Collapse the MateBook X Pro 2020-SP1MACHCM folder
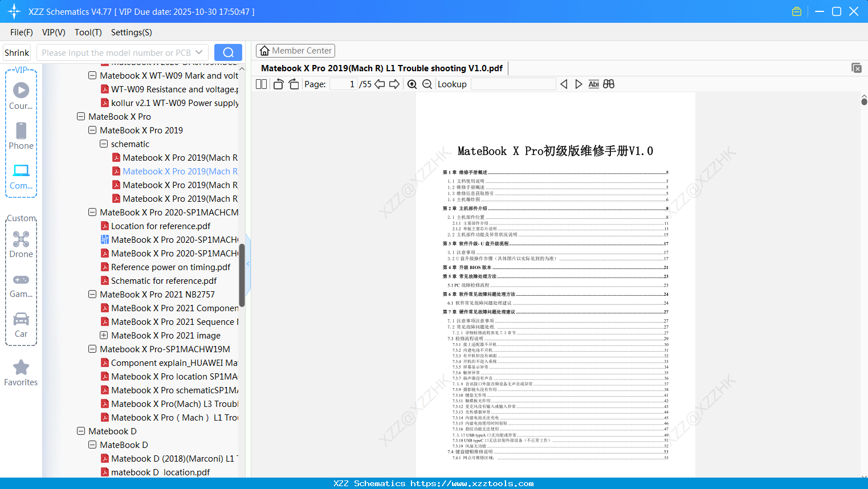 tap(92, 212)
